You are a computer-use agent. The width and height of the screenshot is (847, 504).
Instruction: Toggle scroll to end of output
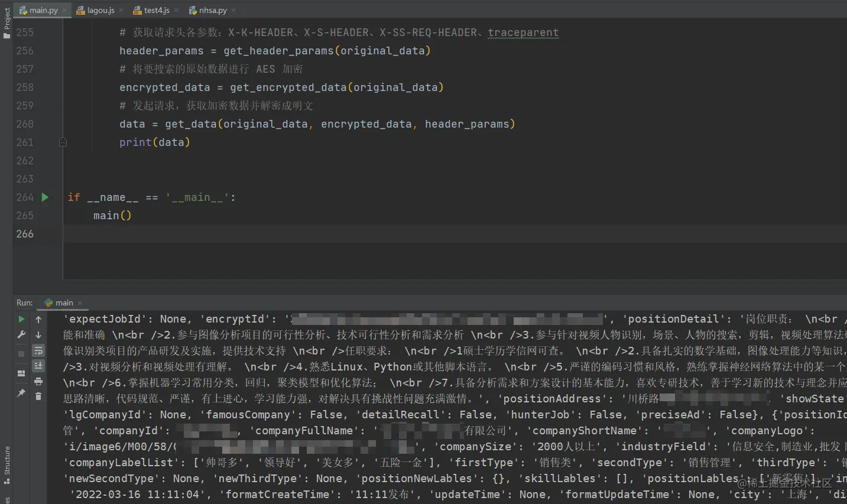[x=38, y=366]
